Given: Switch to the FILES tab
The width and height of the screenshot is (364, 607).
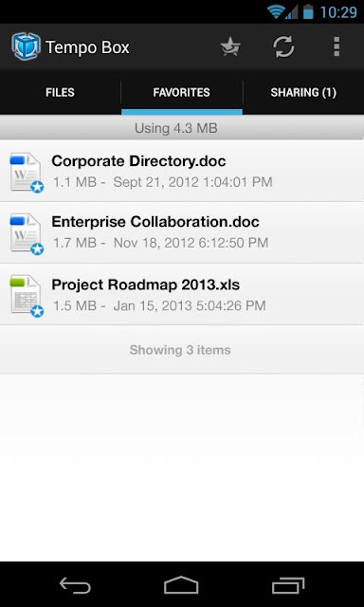Looking at the screenshot, I should [60, 93].
